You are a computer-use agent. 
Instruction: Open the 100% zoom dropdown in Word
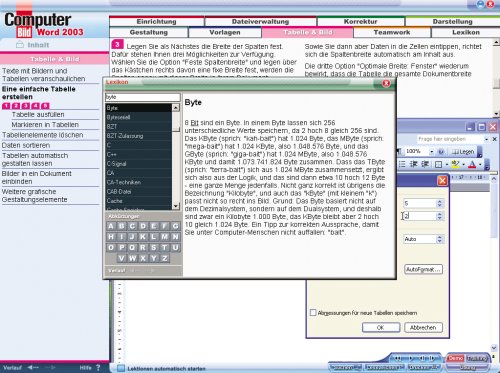coord(431,152)
